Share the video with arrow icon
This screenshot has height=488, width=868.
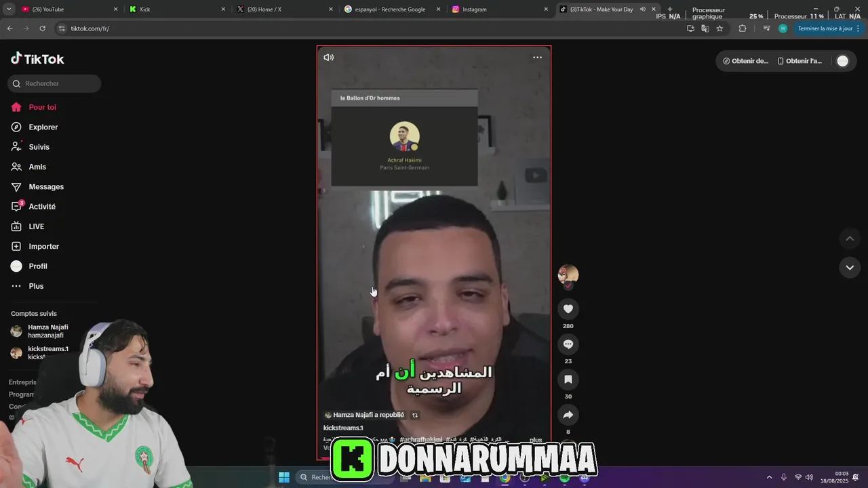coord(568,415)
